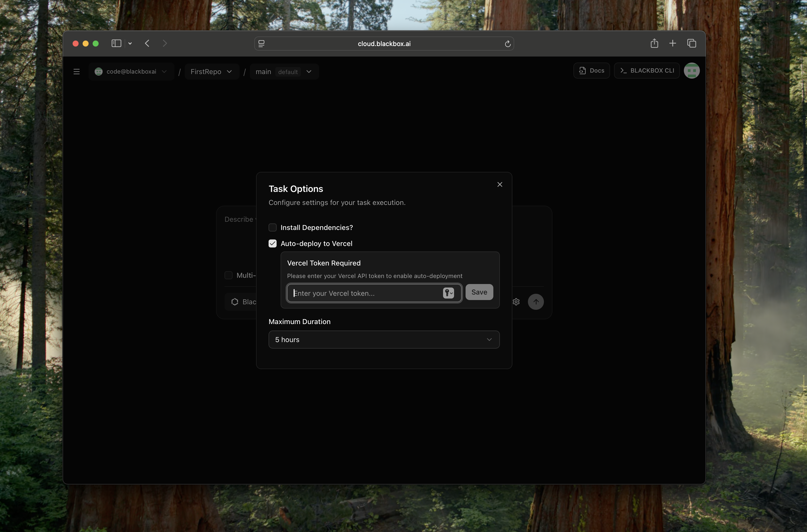The width and height of the screenshot is (807, 532).
Task: Open the code@blackboxai account selector
Action: pos(131,71)
